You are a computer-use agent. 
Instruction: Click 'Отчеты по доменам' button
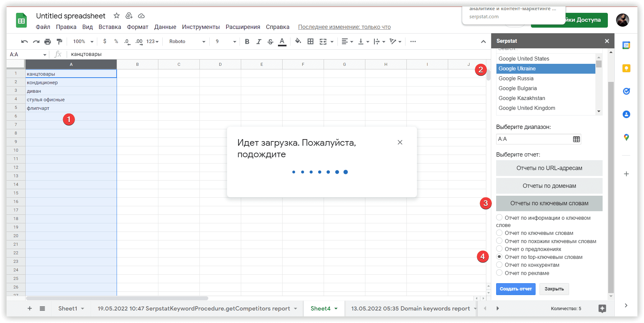(x=549, y=186)
